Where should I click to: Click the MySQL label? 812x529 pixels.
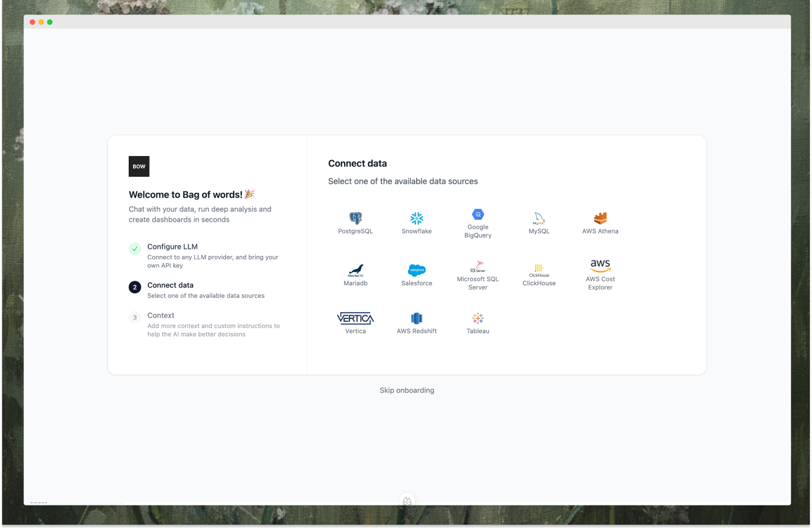click(539, 231)
